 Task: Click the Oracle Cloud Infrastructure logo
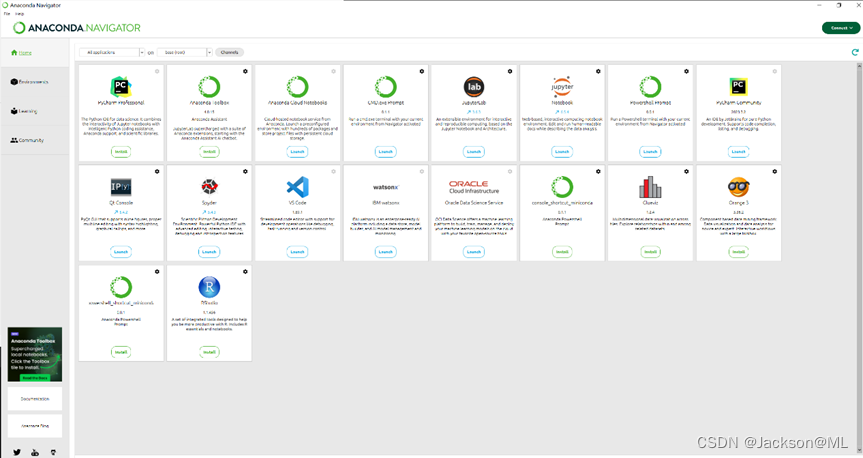pos(474,187)
